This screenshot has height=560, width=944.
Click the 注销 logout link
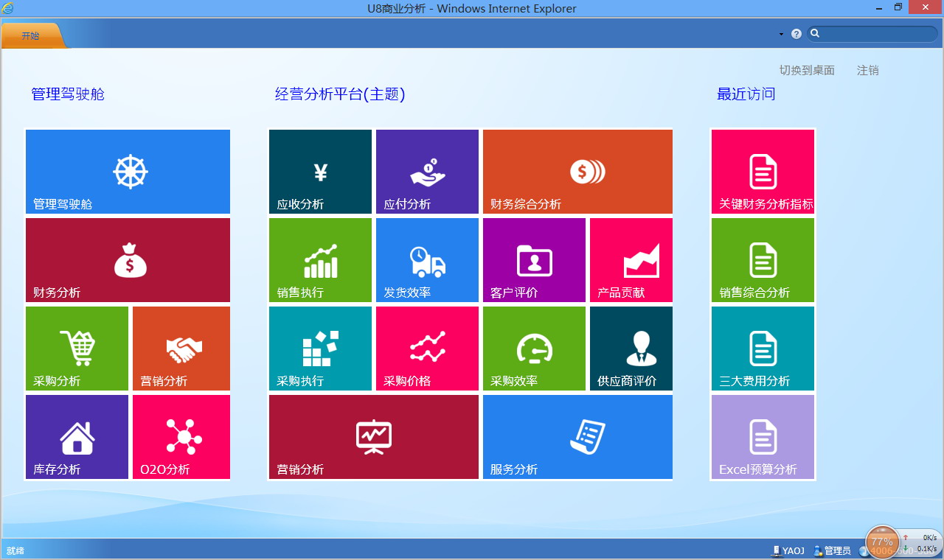coord(868,70)
